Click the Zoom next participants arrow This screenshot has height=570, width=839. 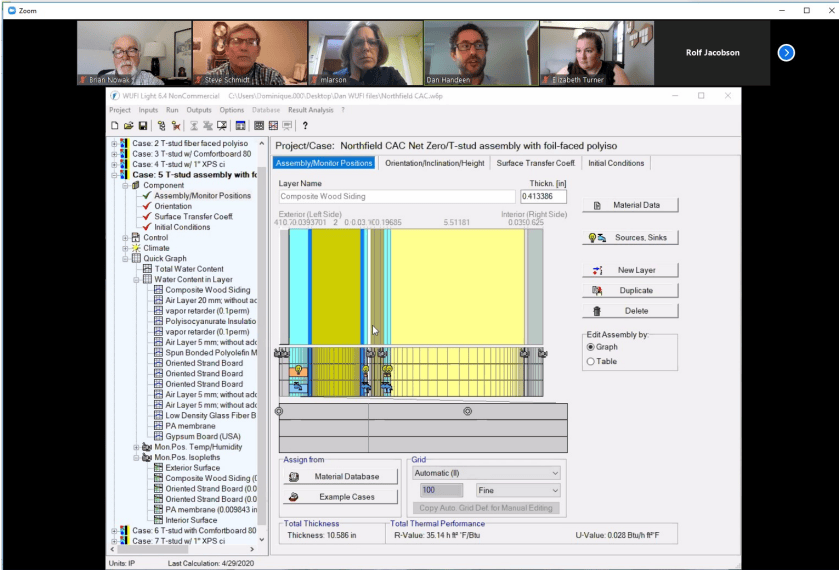click(786, 52)
